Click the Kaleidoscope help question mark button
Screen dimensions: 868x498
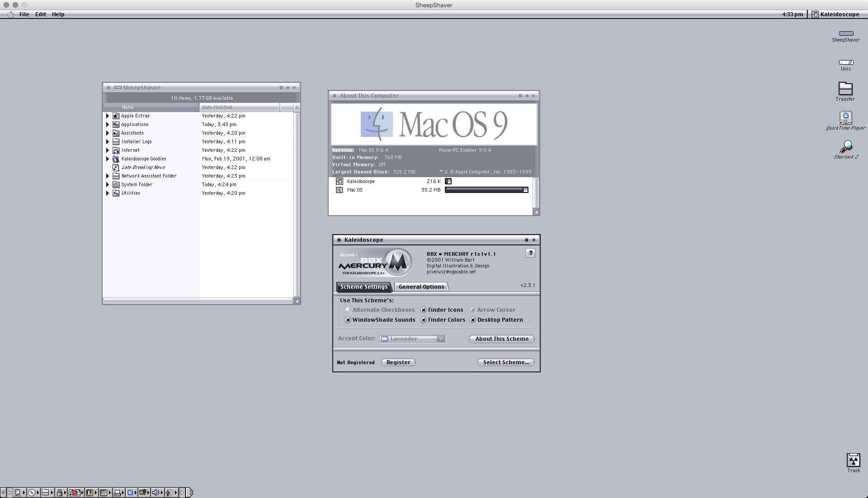pyautogui.click(x=530, y=253)
